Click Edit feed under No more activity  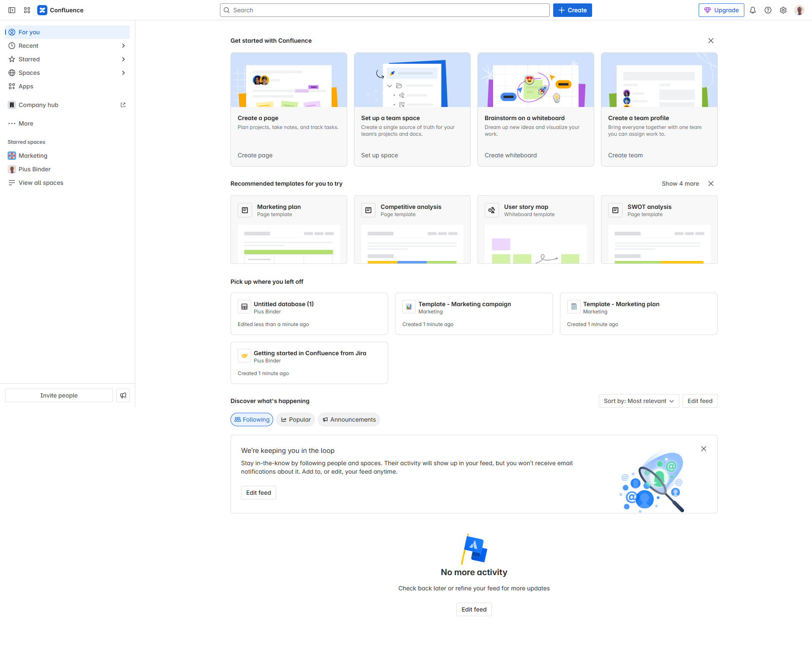[x=474, y=609]
